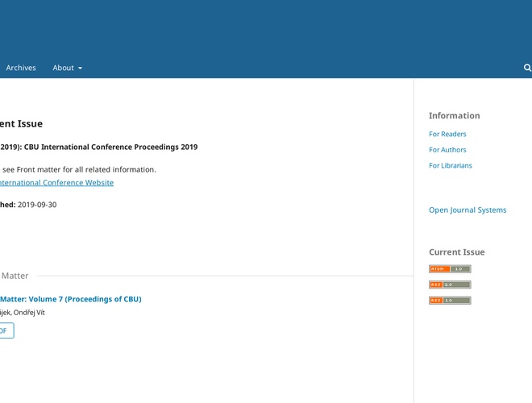The image size is (532, 403).
Task: Open the RSS 2.0 feed badge
Action: (450, 285)
